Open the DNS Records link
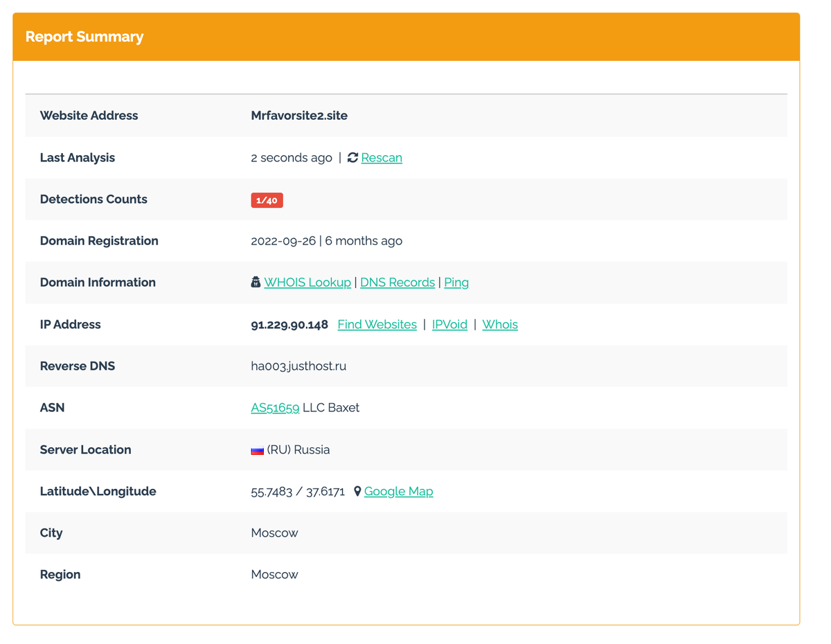831x644 pixels. tap(397, 283)
